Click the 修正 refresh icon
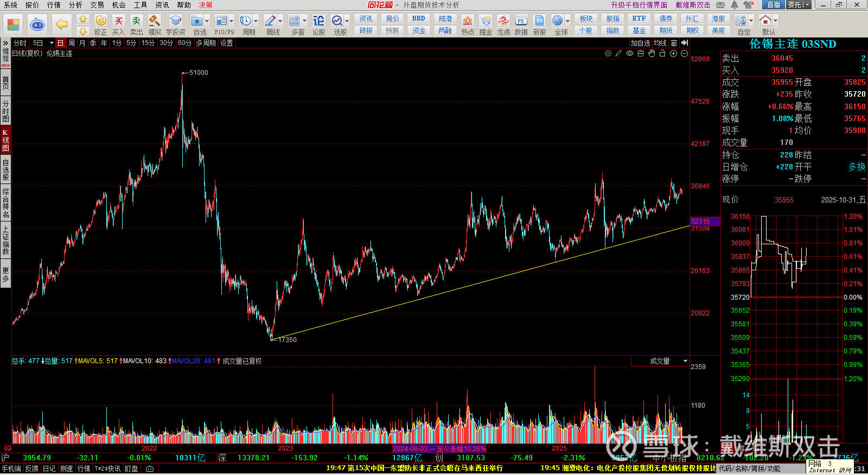Viewport: 868px width, 475px height. click(101, 25)
